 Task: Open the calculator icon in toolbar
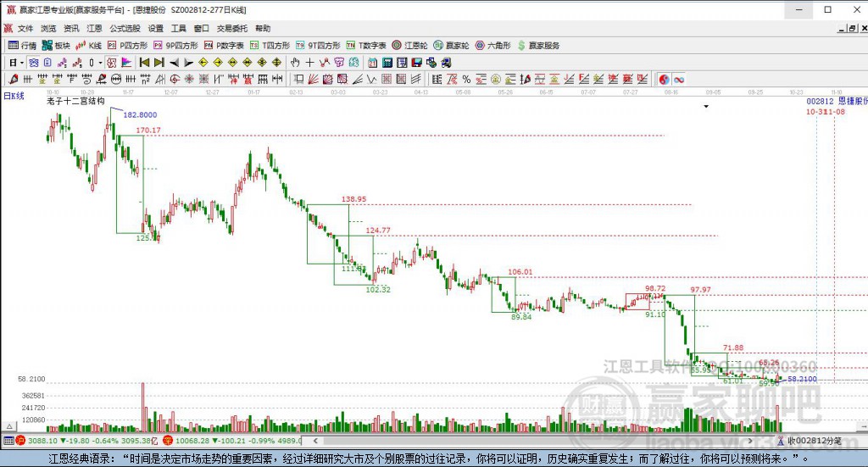pos(387,63)
